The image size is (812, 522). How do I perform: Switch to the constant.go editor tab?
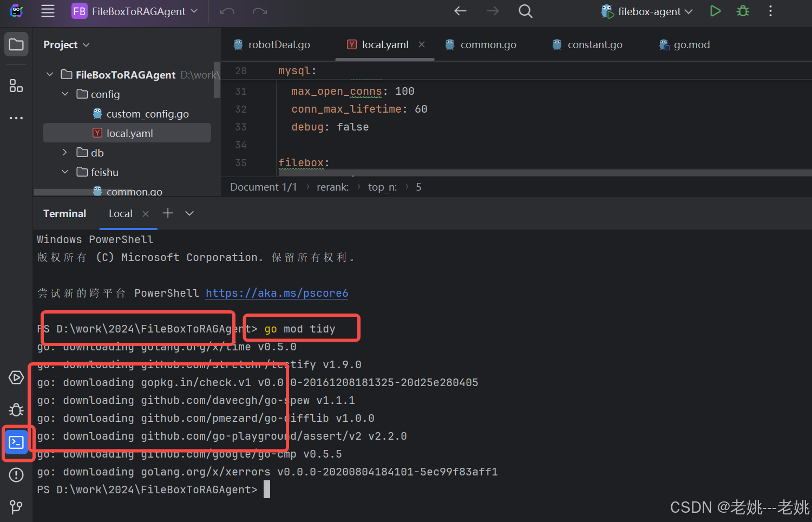pos(588,44)
